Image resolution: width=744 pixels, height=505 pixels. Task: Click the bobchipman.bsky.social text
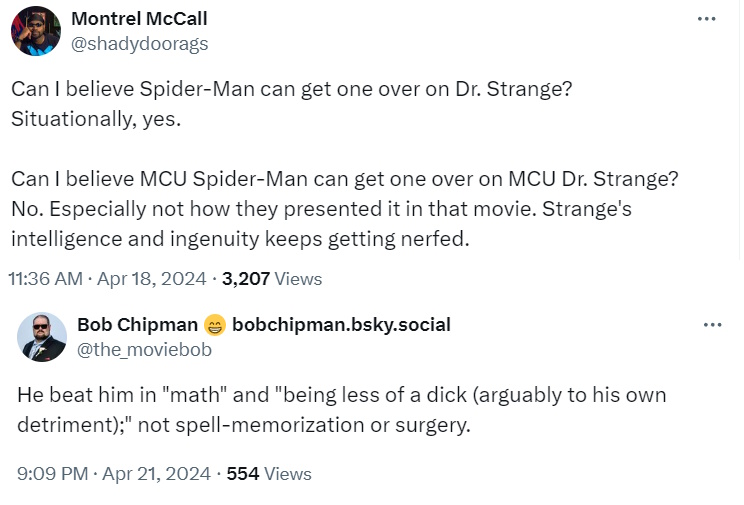341,325
